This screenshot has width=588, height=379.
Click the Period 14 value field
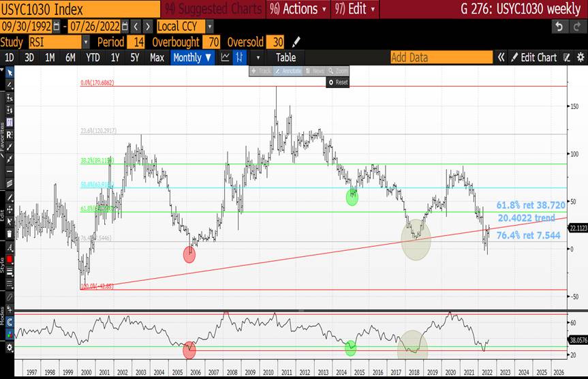136,42
